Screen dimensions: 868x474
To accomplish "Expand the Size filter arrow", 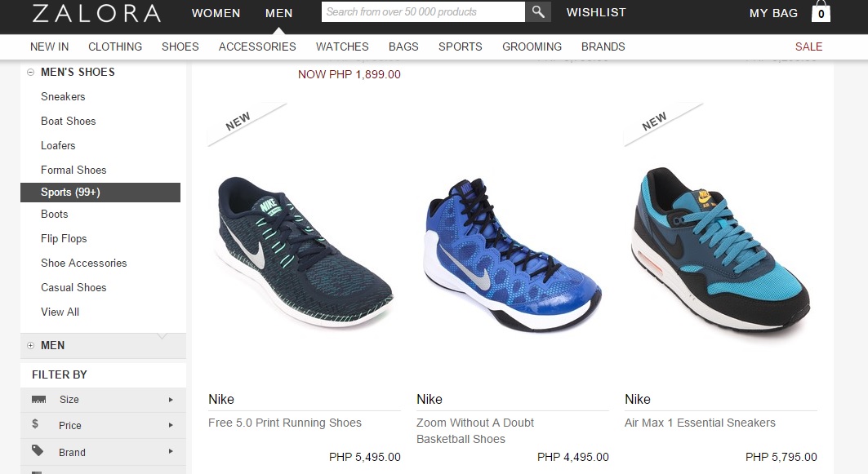I will coord(171,399).
